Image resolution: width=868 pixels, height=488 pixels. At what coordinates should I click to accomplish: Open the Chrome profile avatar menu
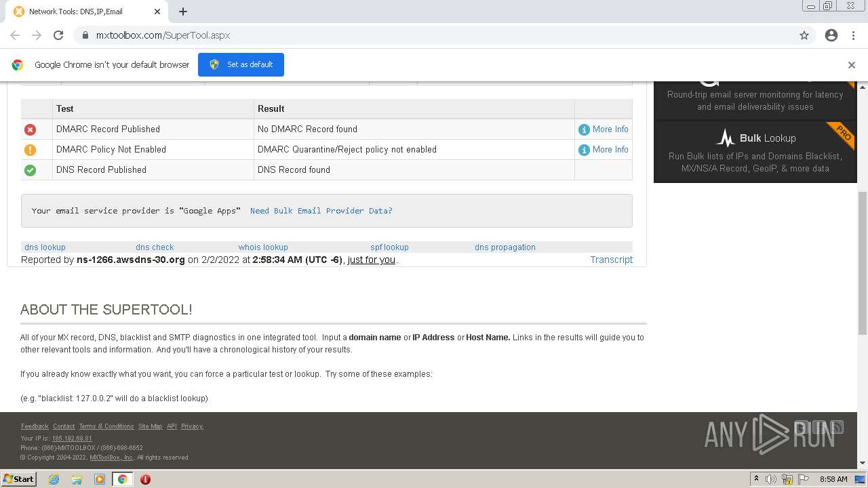click(831, 35)
